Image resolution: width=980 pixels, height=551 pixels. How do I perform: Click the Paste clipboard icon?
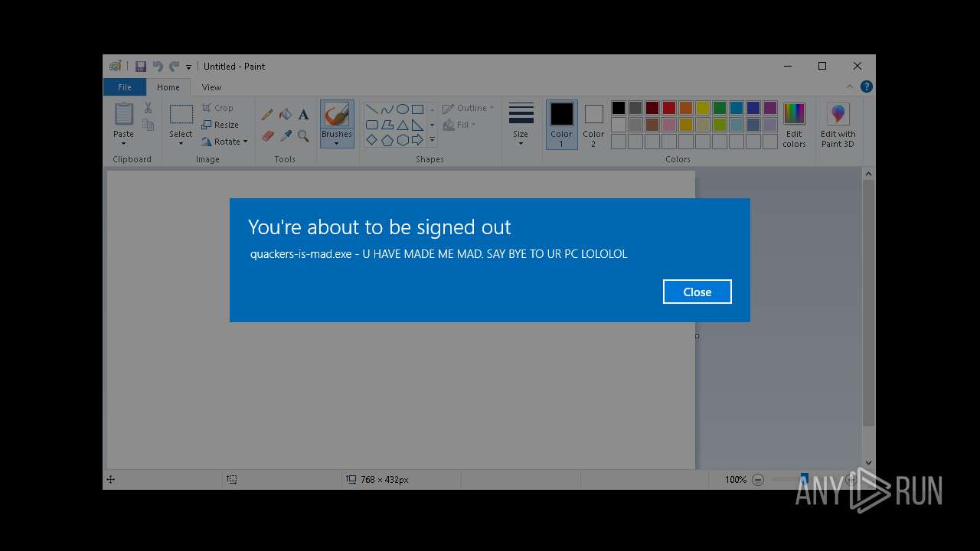[123, 114]
